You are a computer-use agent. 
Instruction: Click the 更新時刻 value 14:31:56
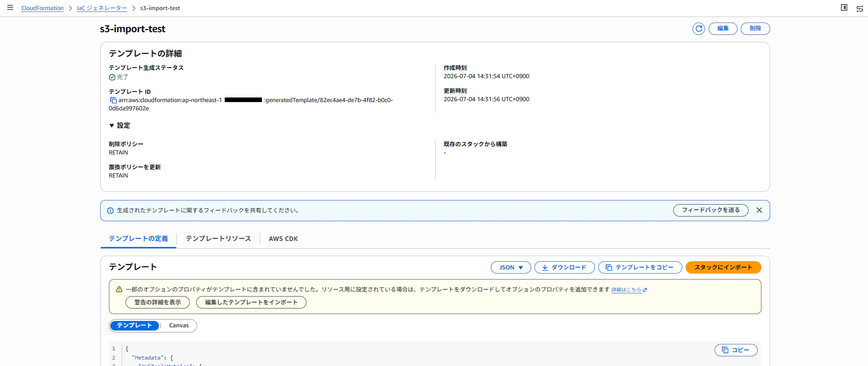[486, 99]
